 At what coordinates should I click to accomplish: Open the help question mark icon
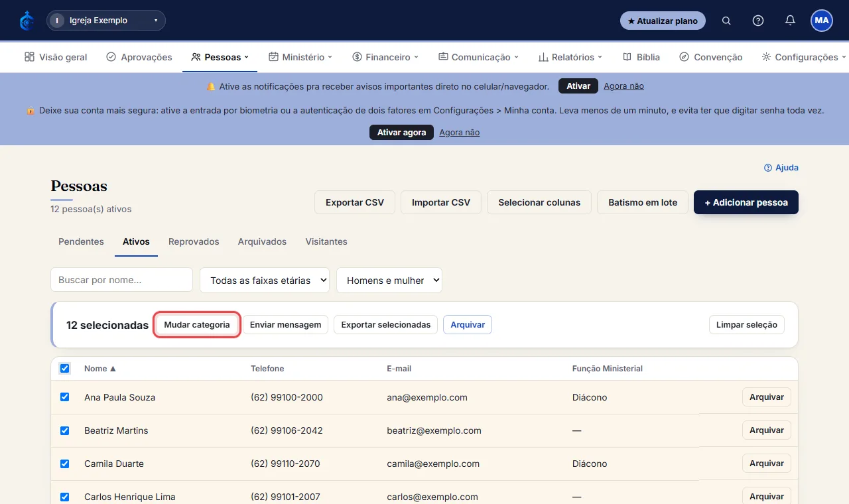tap(758, 21)
